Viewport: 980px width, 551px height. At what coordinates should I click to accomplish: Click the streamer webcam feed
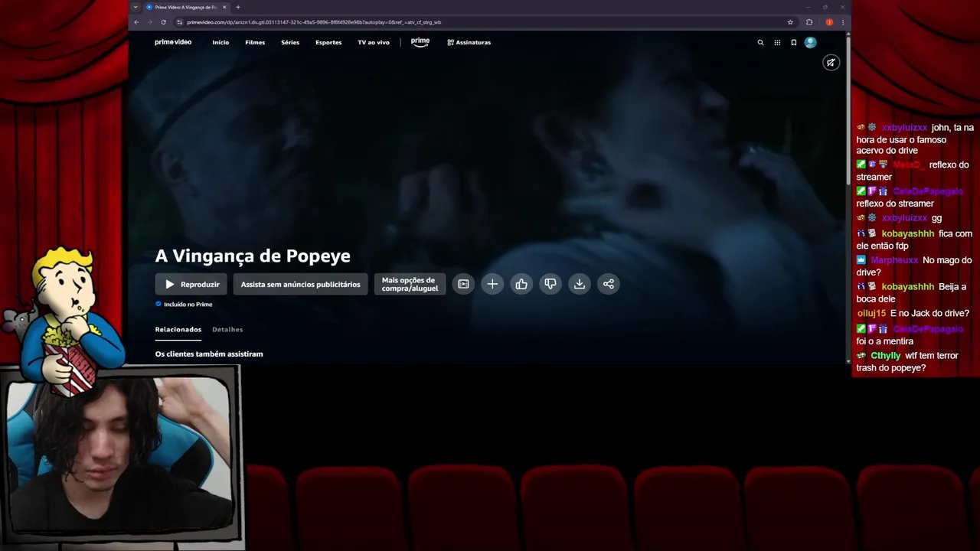[x=119, y=453]
